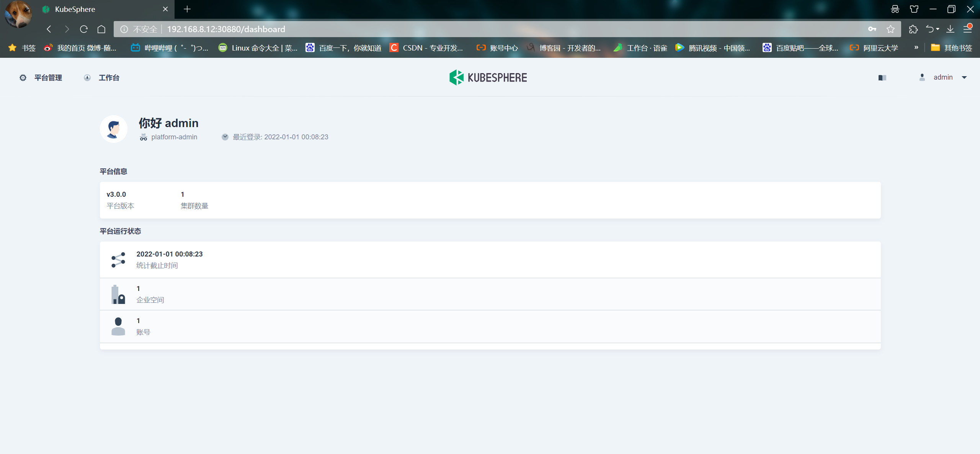Open the 腾讯视频 bookmark
Image resolution: width=980 pixels, height=454 pixels.
coord(712,48)
